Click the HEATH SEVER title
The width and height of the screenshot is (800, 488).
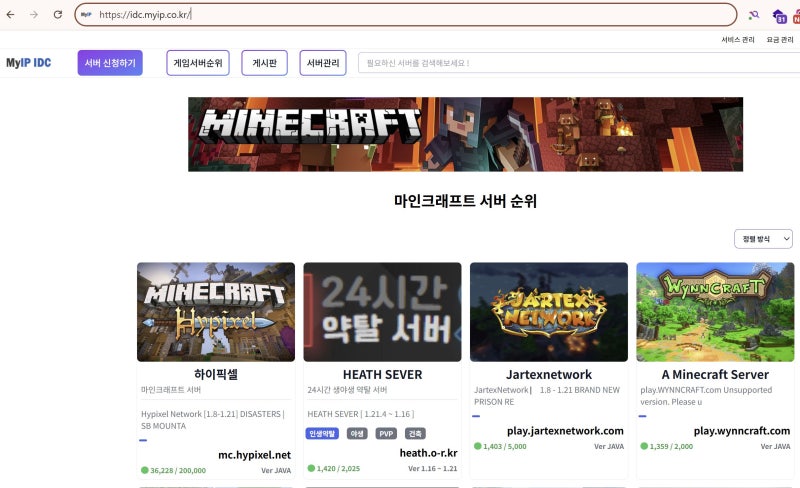click(383, 374)
